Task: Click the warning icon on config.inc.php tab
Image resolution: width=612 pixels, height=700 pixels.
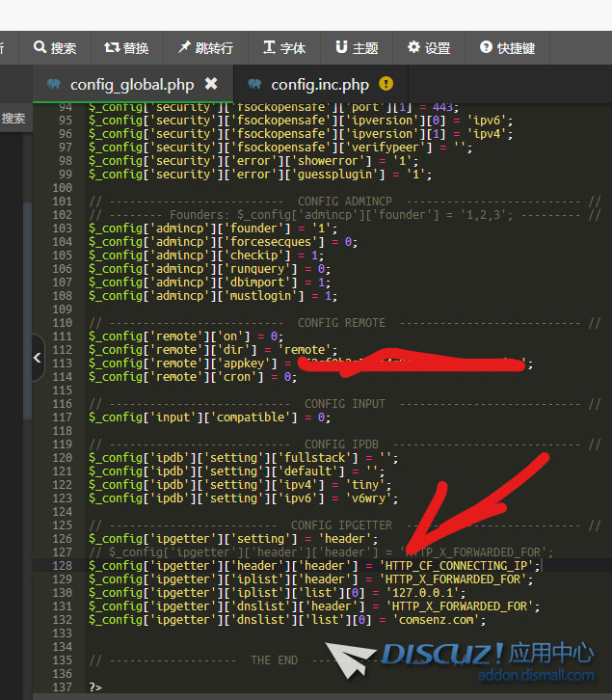Action: pos(386,84)
